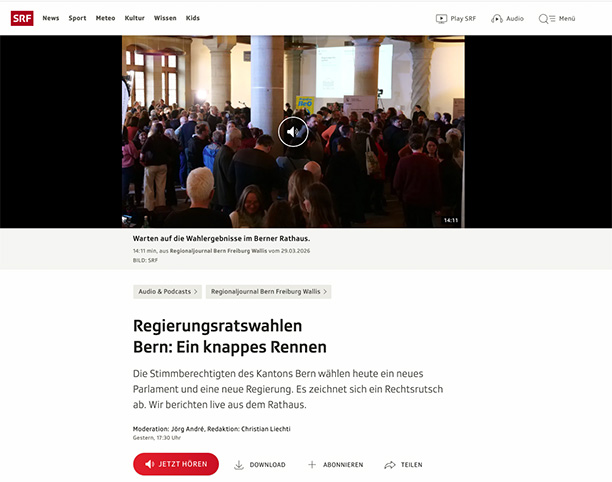Image resolution: width=612 pixels, height=482 pixels.
Task: Click the 14:11 duration badge
Action: pyautogui.click(x=451, y=220)
